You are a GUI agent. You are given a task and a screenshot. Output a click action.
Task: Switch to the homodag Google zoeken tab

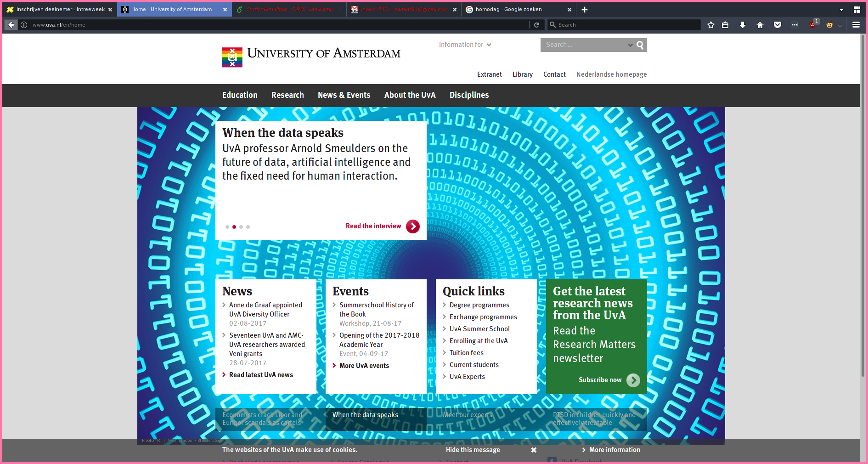(x=513, y=10)
